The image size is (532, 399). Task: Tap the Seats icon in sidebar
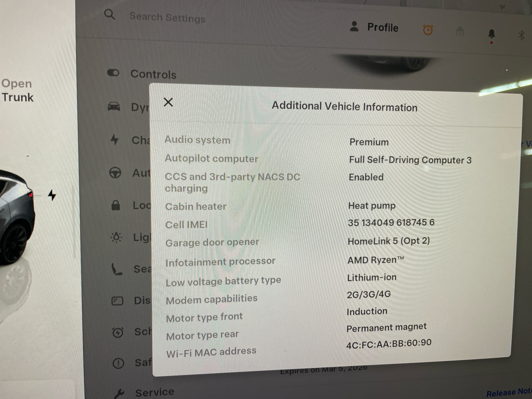point(117,269)
